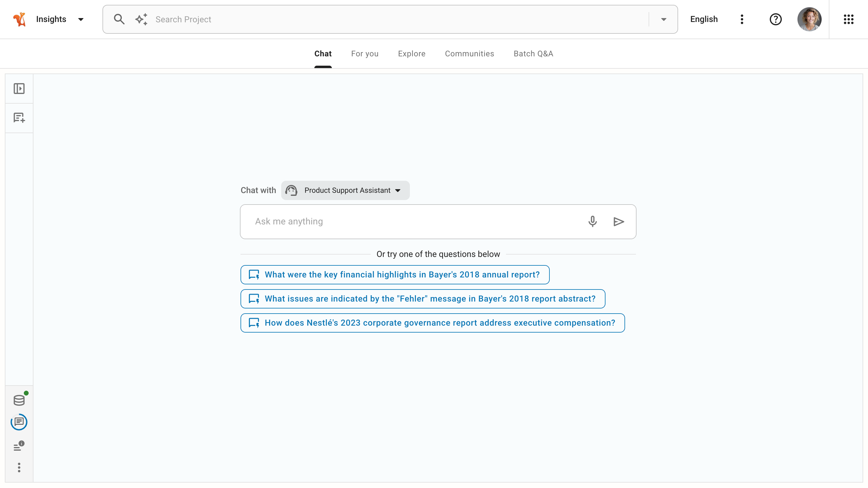Open the database sources icon in the sidebar

tap(19, 400)
